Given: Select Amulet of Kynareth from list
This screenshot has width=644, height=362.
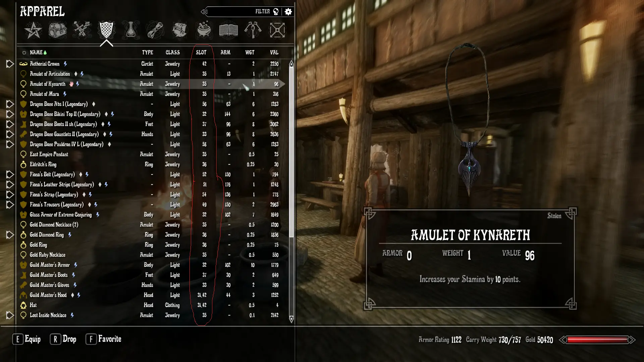Looking at the screenshot, I should (x=48, y=83).
